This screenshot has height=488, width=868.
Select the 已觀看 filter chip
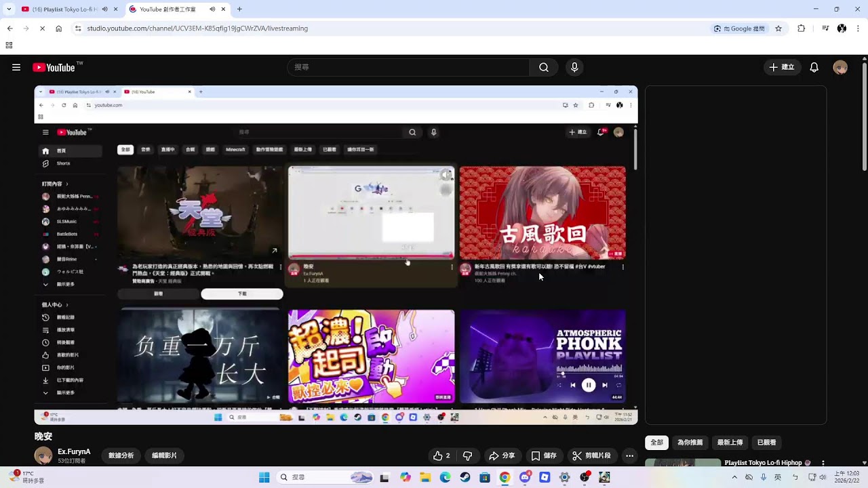tap(766, 443)
